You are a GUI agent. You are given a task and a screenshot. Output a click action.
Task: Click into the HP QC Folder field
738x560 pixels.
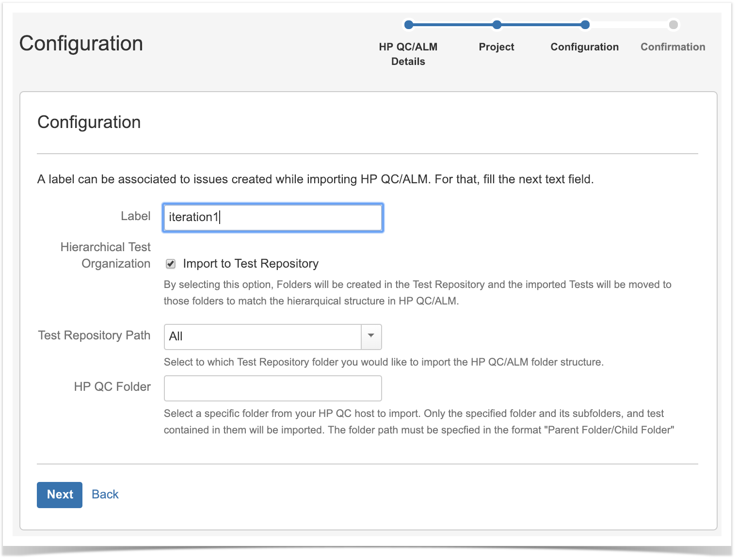[x=273, y=388]
